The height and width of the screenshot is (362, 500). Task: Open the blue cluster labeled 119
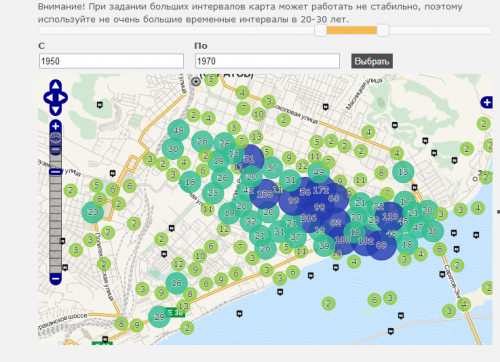coord(390,217)
